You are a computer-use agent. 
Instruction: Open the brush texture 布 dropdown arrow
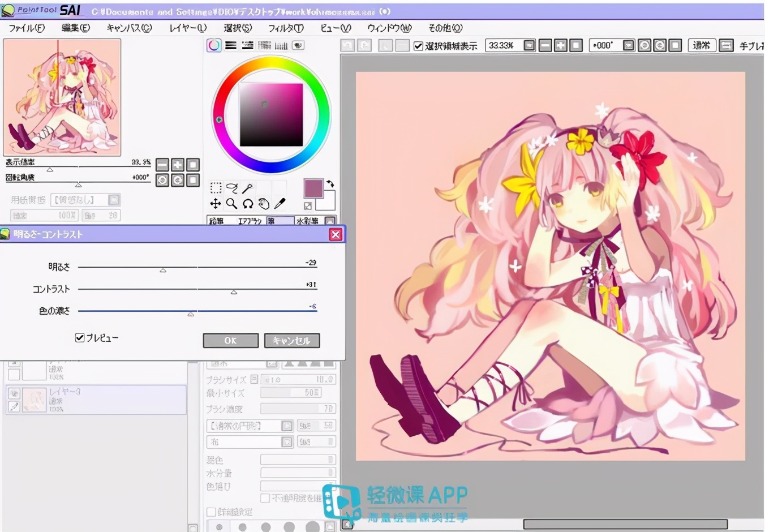click(287, 441)
